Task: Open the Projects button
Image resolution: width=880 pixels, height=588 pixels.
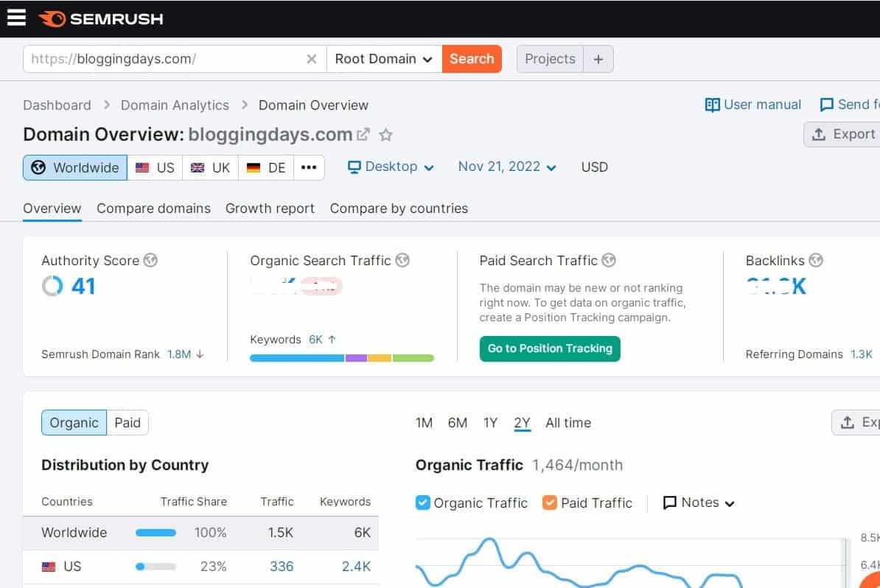Action: (x=550, y=59)
